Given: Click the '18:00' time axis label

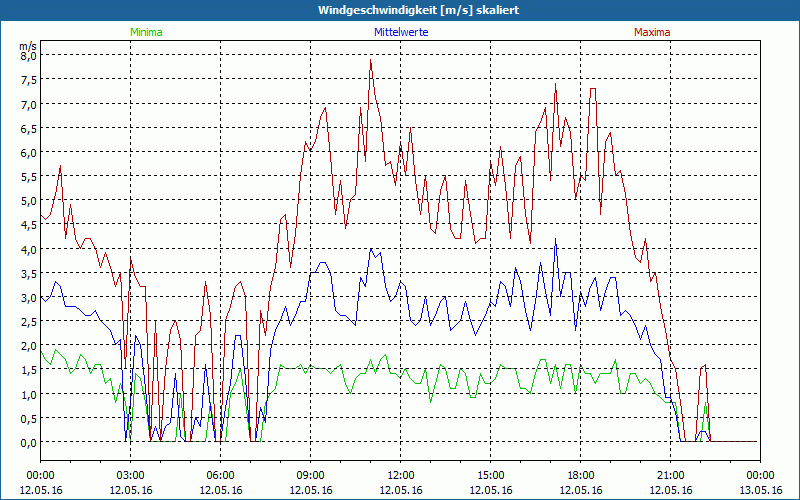Looking at the screenshot, I should click(x=581, y=476).
